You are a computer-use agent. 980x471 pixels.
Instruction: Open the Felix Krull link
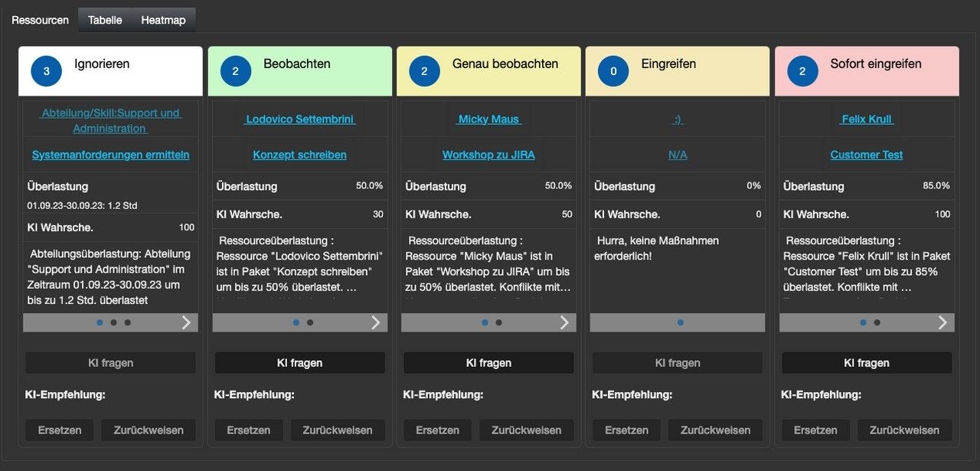(x=867, y=119)
